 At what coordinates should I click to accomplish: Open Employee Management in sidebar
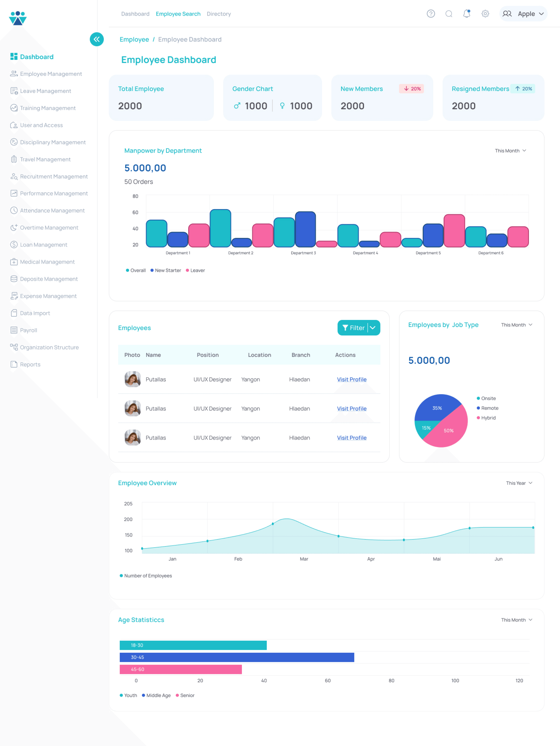click(51, 74)
